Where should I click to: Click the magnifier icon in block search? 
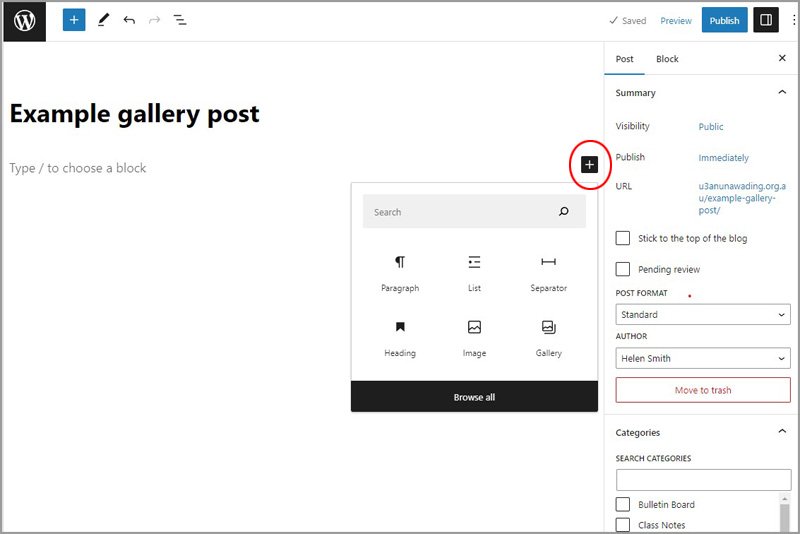[564, 211]
